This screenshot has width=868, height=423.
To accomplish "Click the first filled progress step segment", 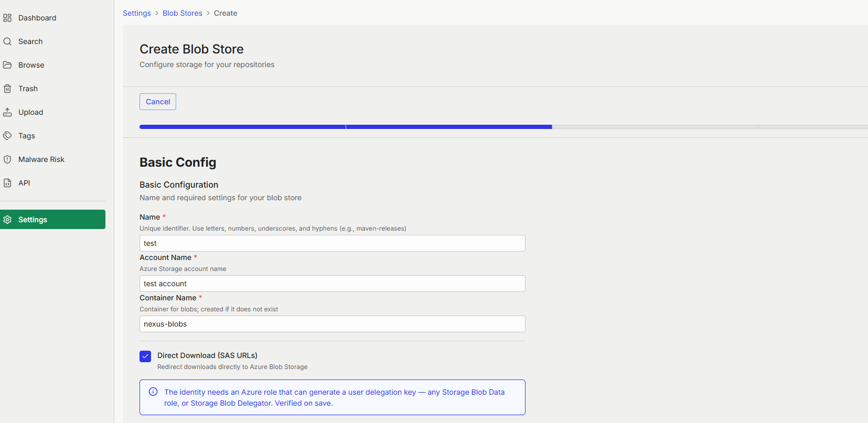I will 242,127.
